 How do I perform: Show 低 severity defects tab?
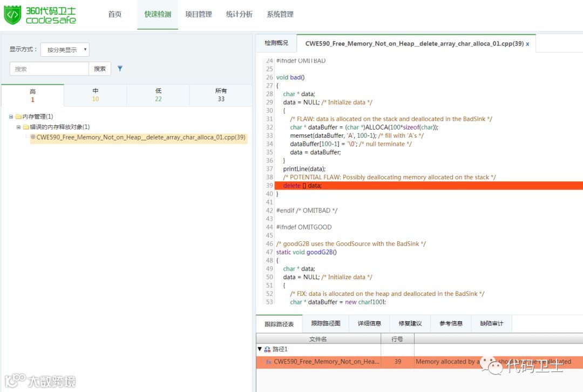158,95
